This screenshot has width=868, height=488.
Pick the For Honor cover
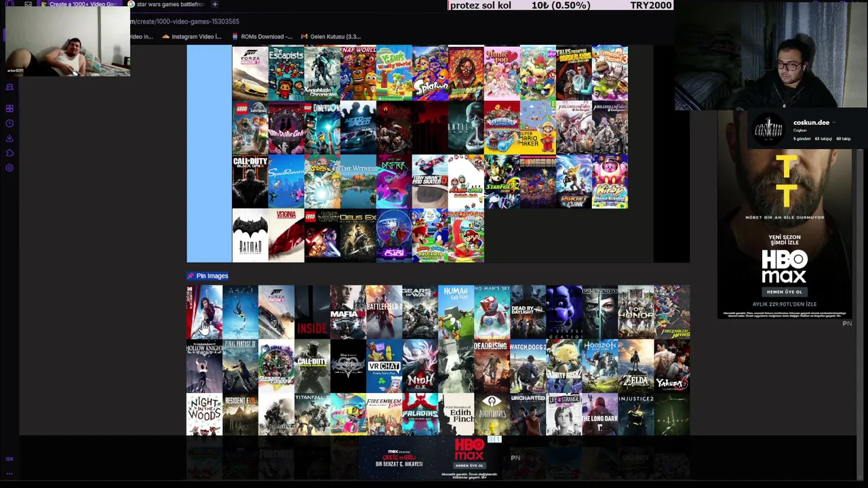point(635,312)
